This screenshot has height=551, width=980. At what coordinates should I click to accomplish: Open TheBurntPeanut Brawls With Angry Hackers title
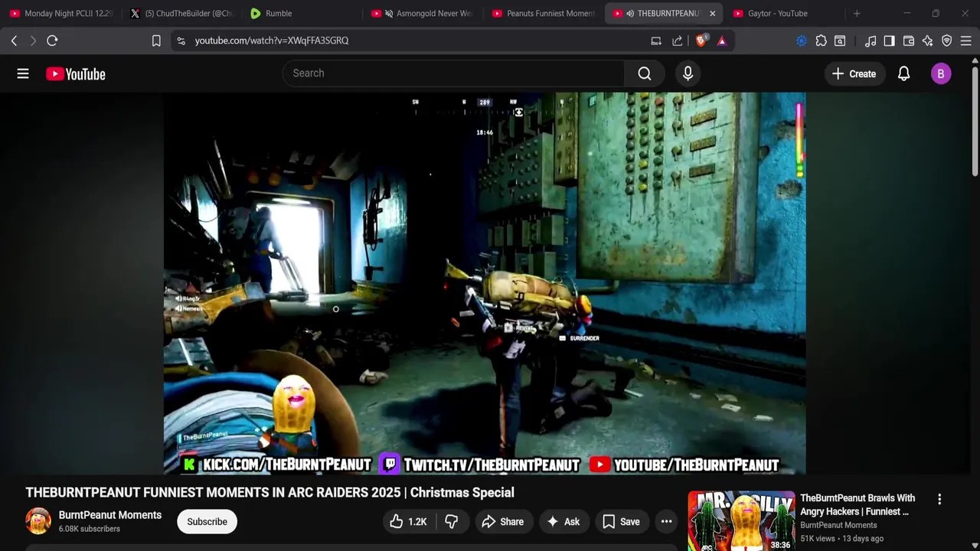coord(857,505)
